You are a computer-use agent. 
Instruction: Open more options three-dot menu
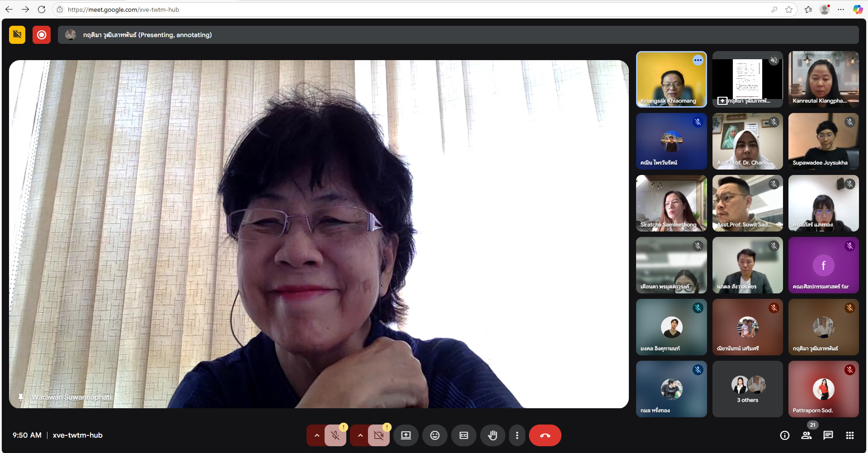point(517,435)
